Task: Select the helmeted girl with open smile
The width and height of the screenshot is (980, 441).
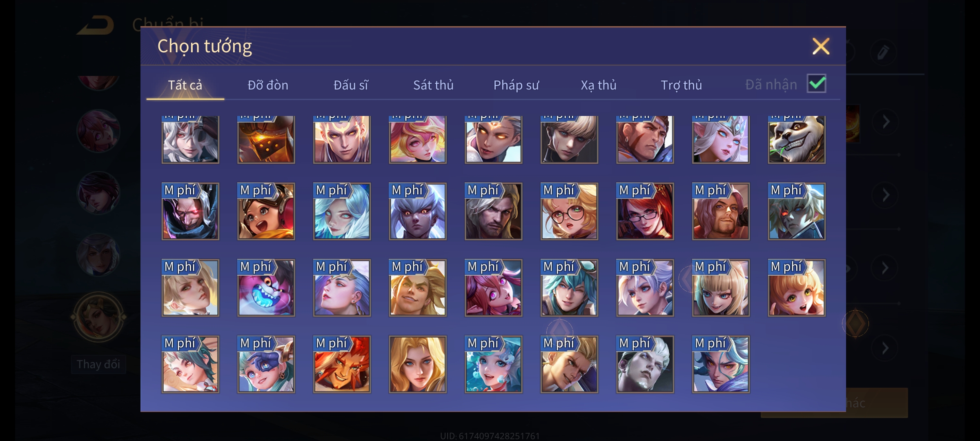Action: pyautogui.click(x=266, y=211)
